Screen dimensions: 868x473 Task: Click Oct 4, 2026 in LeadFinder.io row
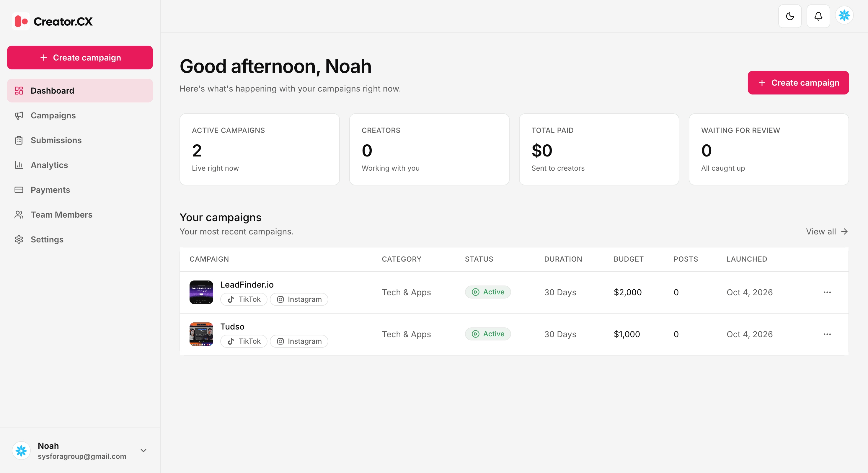[x=749, y=292]
